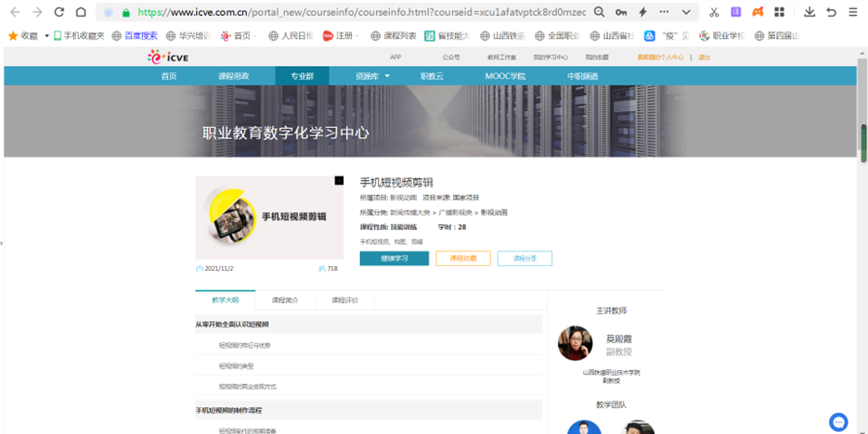Expand the address bar dropdown chevron
Image resolution: width=868 pixels, height=434 pixels.
686,12
